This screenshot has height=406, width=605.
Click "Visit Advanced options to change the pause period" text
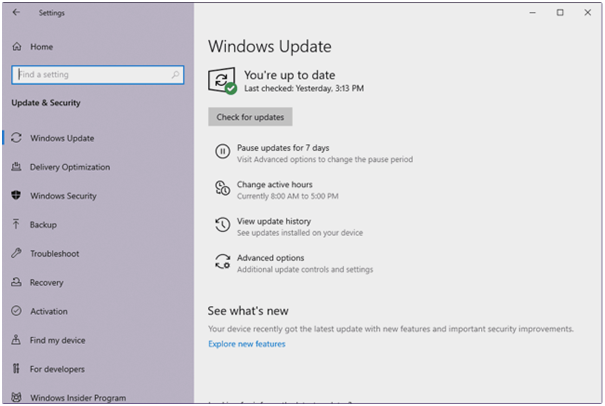coord(325,159)
